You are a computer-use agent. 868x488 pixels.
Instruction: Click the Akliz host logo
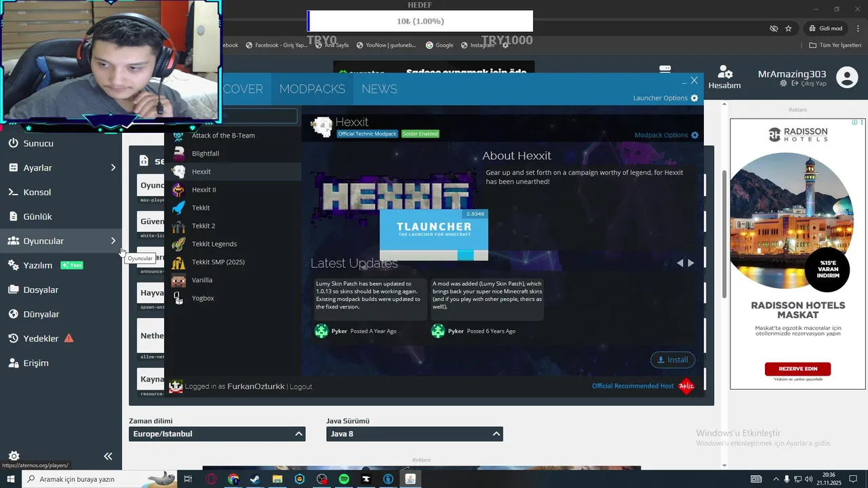pos(686,386)
